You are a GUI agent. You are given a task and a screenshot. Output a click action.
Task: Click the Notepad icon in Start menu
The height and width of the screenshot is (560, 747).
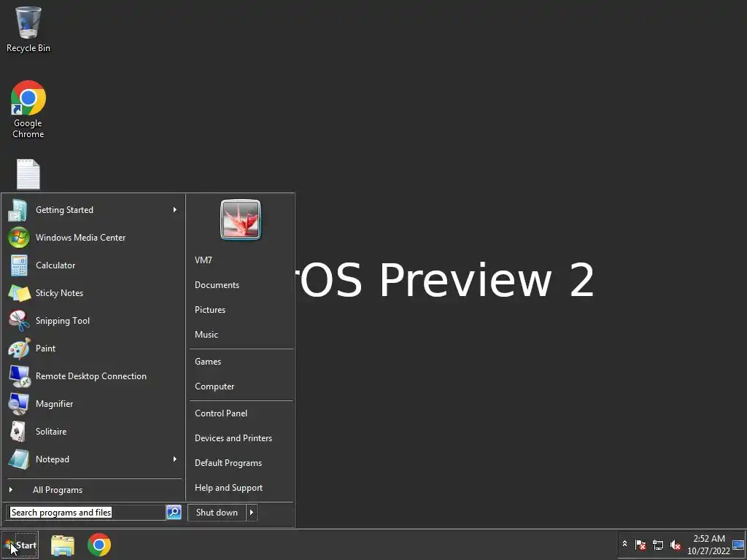click(x=19, y=459)
